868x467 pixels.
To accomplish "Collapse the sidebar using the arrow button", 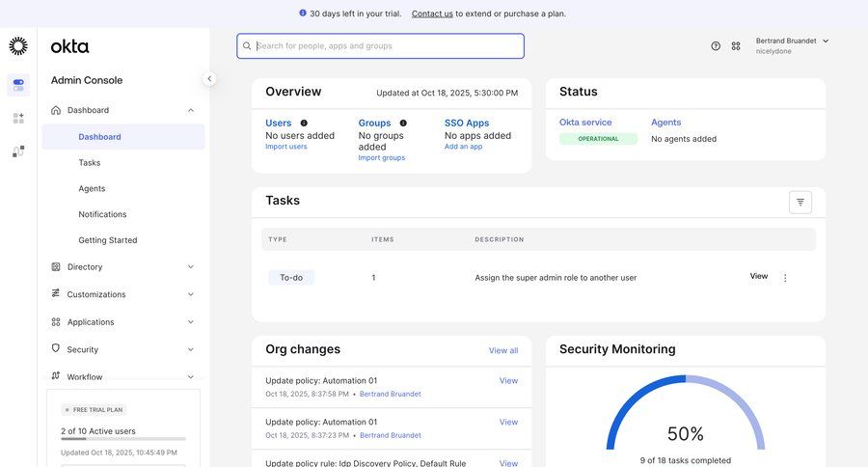I will click(209, 79).
